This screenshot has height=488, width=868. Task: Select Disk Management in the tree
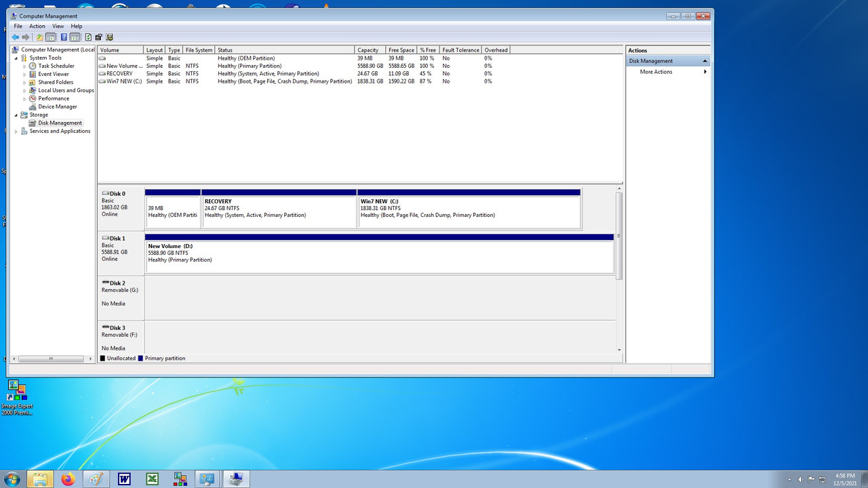click(x=60, y=123)
